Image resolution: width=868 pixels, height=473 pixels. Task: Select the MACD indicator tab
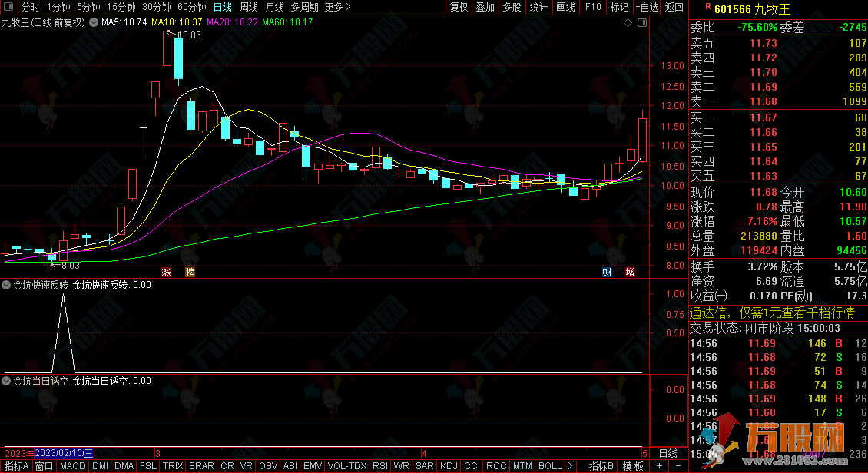point(73,466)
